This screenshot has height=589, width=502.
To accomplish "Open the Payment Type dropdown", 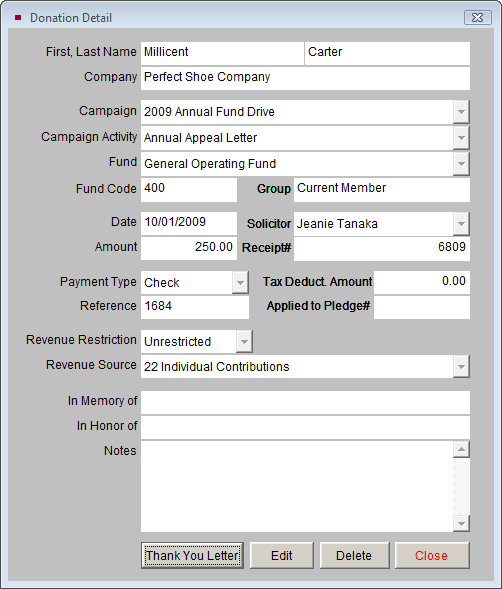I will [x=240, y=282].
